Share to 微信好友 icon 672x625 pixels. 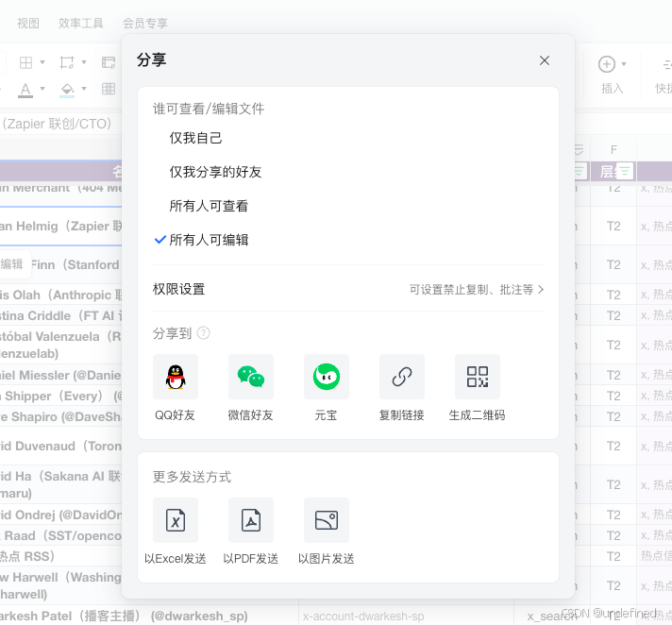click(x=251, y=377)
